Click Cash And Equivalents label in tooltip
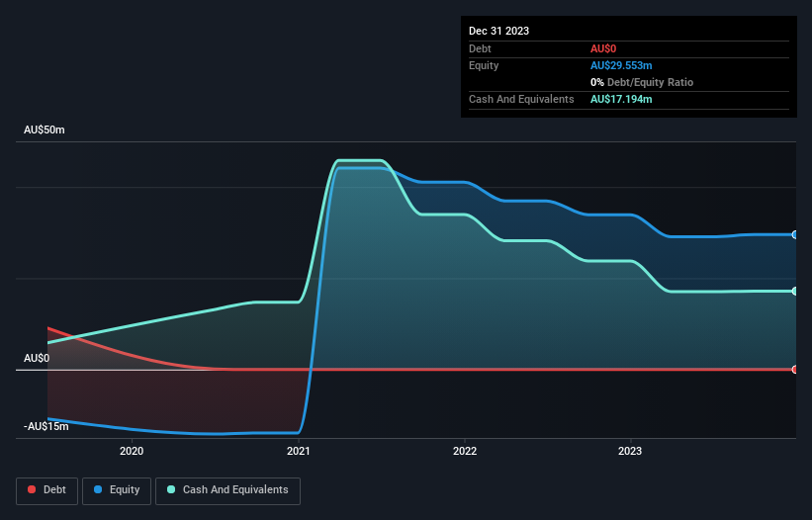Viewport: 812px width, 520px height. (x=521, y=99)
